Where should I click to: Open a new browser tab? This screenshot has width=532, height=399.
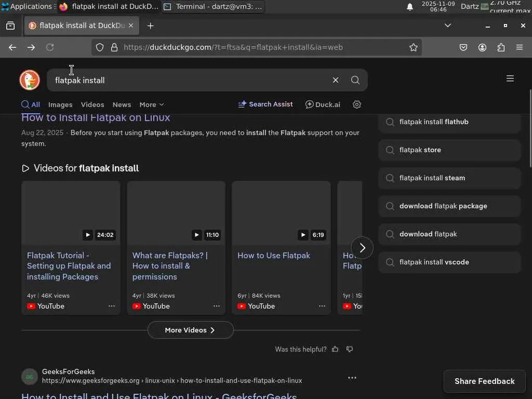pyautogui.click(x=150, y=26)
